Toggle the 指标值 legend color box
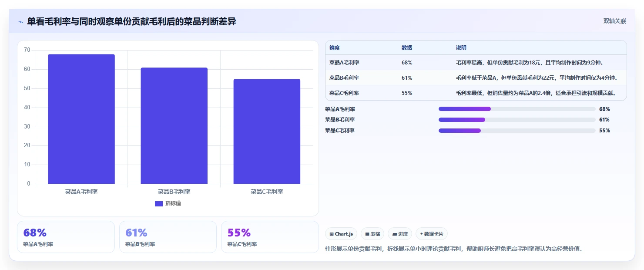This screenshot has height=270, width=644. pos(159,204)
